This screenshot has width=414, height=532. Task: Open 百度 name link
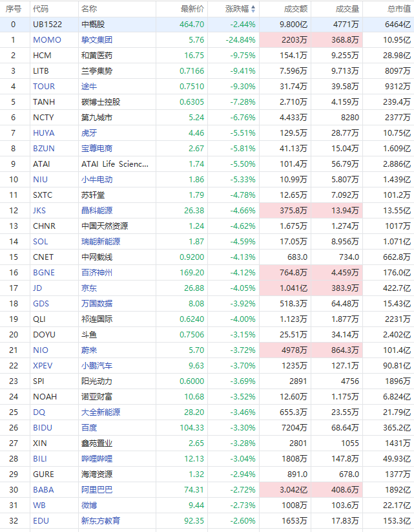coord(89,428)
